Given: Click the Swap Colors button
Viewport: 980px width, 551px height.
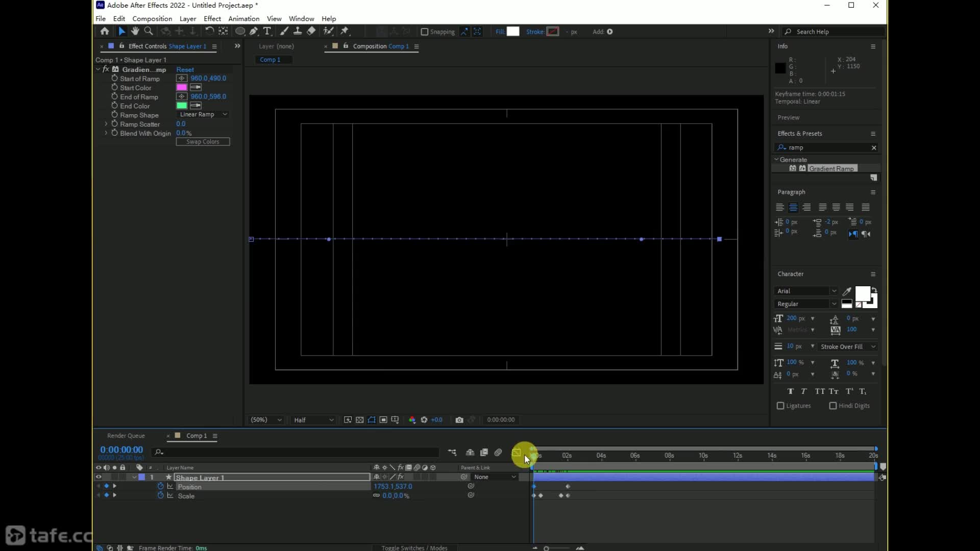Looking at the screenshot, I should click(203, 142).
